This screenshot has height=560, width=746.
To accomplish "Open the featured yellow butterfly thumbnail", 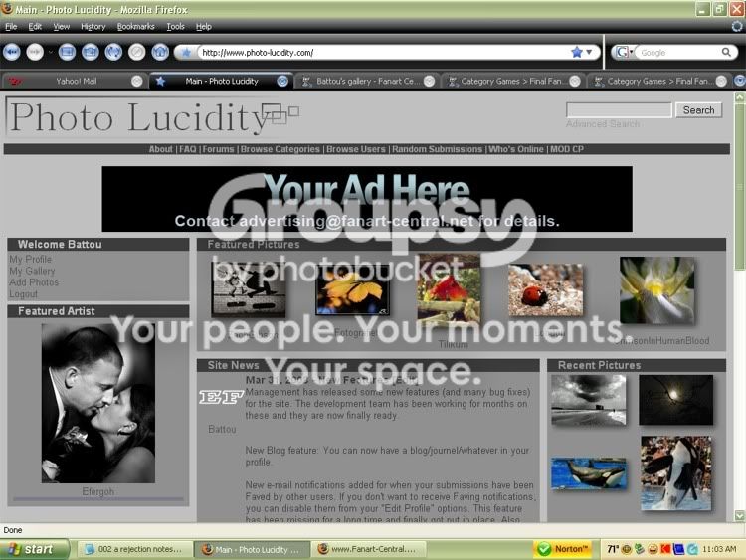I will point(352,289).
